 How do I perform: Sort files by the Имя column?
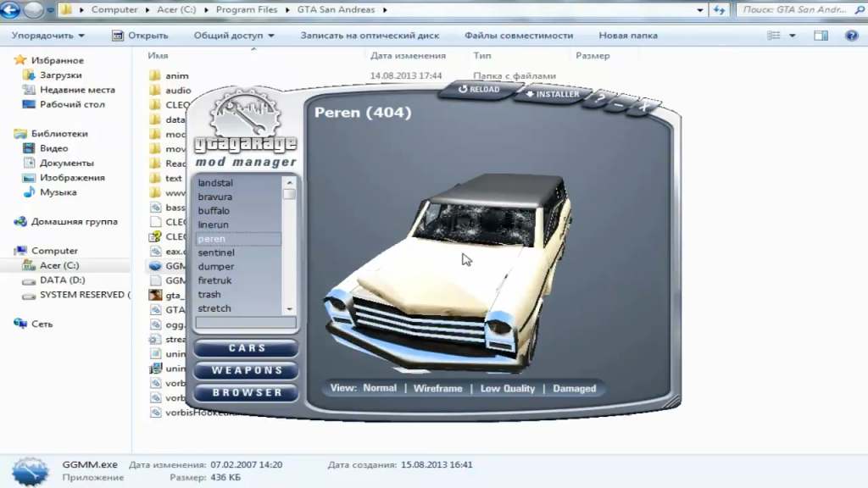158,55
